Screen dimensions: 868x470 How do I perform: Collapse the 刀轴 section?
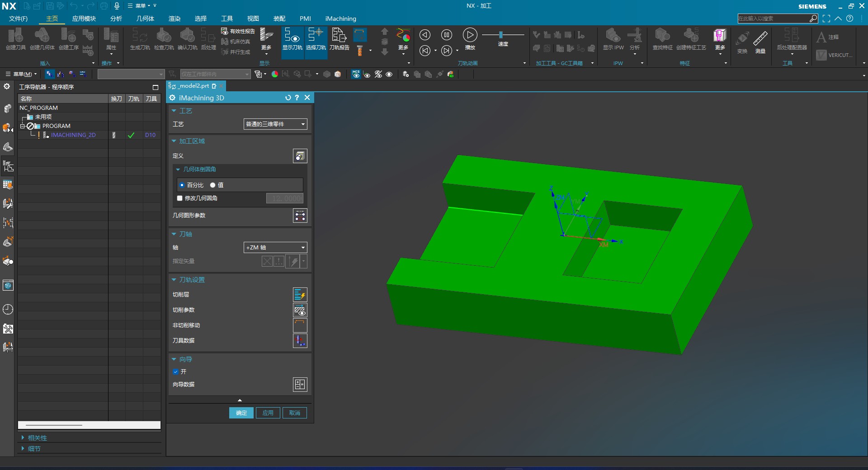tap(174, 234)
